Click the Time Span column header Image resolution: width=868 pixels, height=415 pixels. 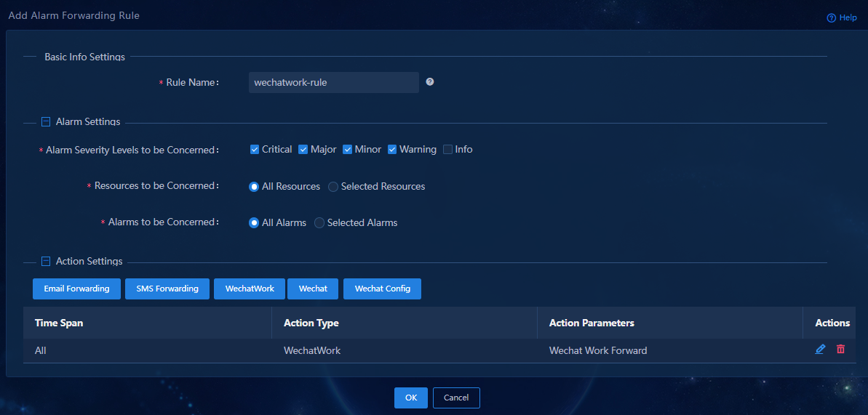pyautogui.click(x=147, y=323)
